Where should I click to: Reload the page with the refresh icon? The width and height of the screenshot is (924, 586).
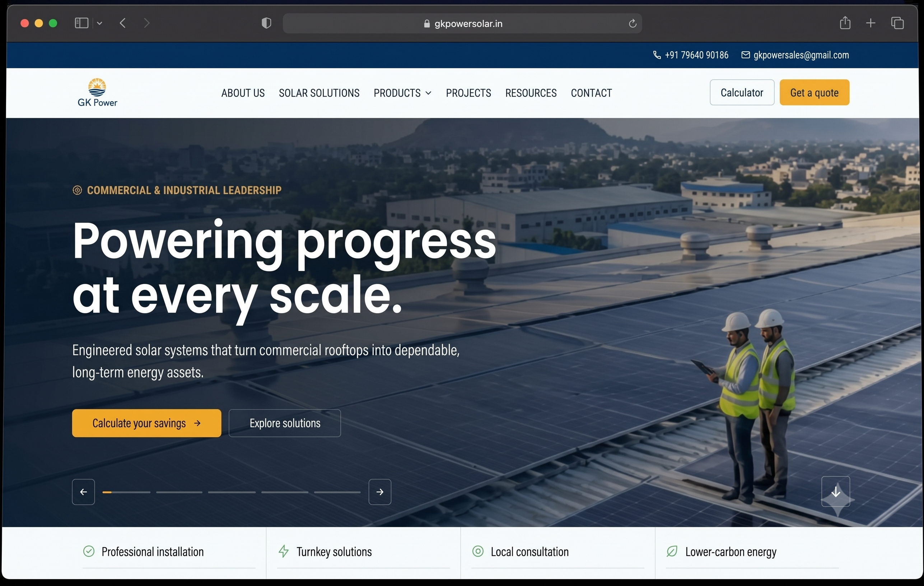point(633,23)
